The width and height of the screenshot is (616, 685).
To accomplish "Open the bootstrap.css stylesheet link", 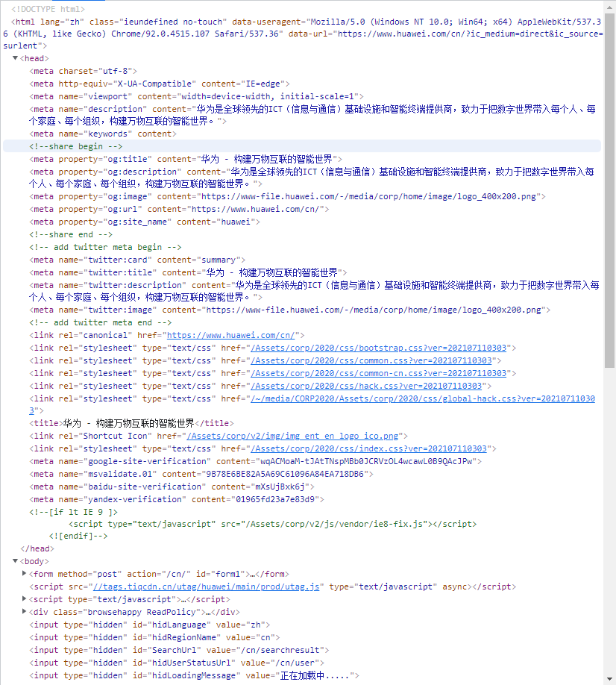I will tap(379, 348).
